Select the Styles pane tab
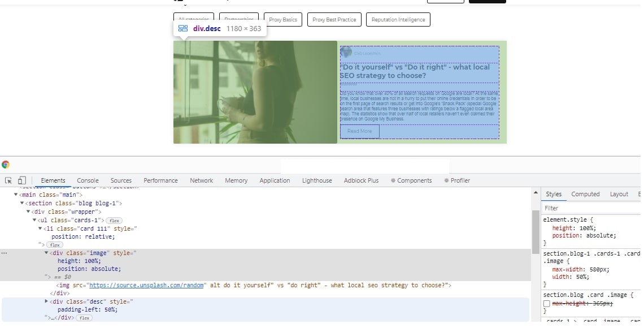Screen dimensions: 644x328 [x=554, y=194]
